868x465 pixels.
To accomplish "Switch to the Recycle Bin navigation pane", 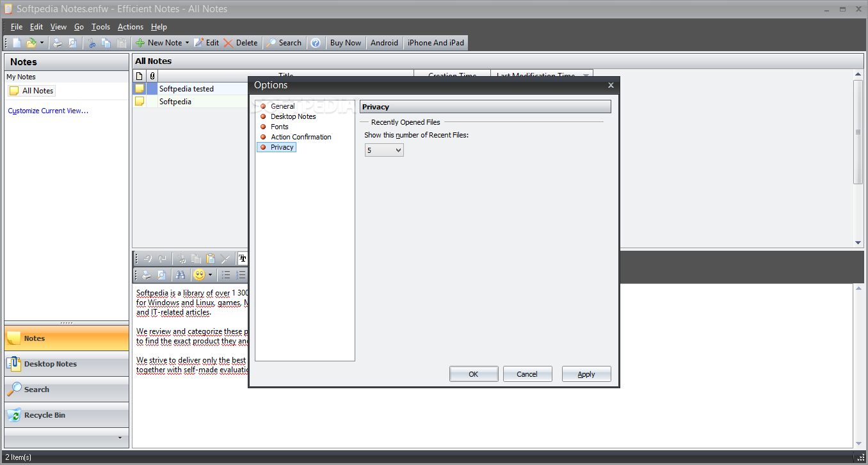I will pyautogui.click(x=67, y=415).
